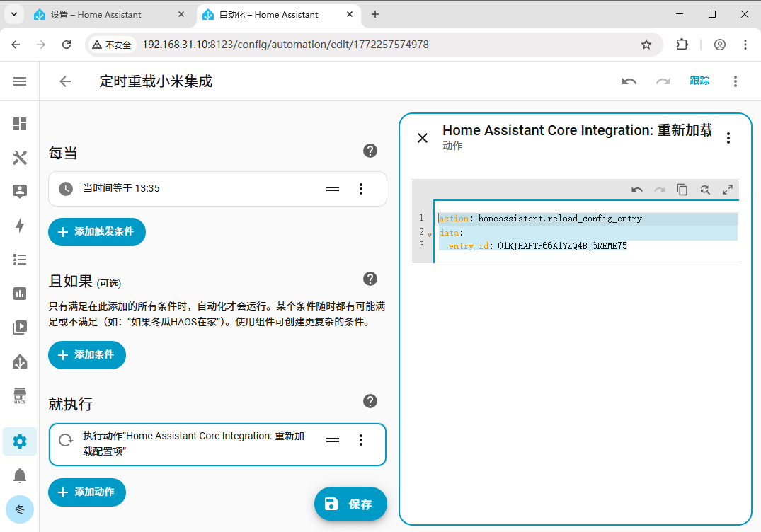This screenshot has width=761, height=532.
Task: Open the time trigger's three-dot menu
Action: tap(360, 189)
